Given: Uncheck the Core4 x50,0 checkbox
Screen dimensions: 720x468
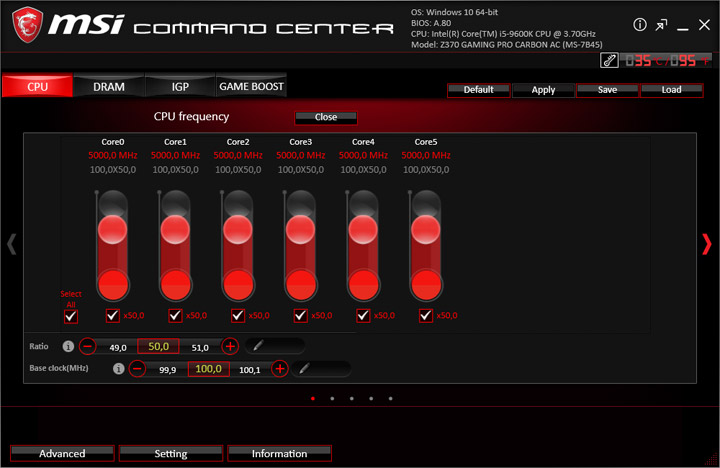Looking at the screenshot, I should click(x=363, y=316).
